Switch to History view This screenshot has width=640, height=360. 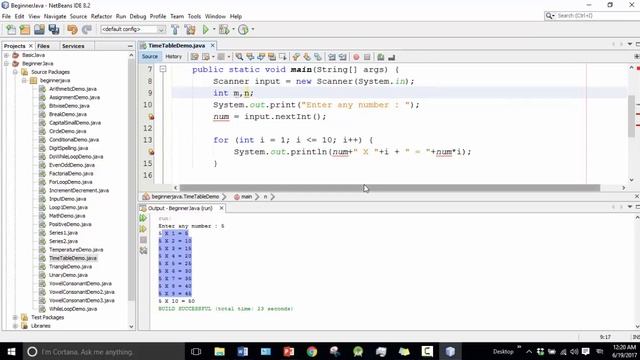[x=173, y=57]
